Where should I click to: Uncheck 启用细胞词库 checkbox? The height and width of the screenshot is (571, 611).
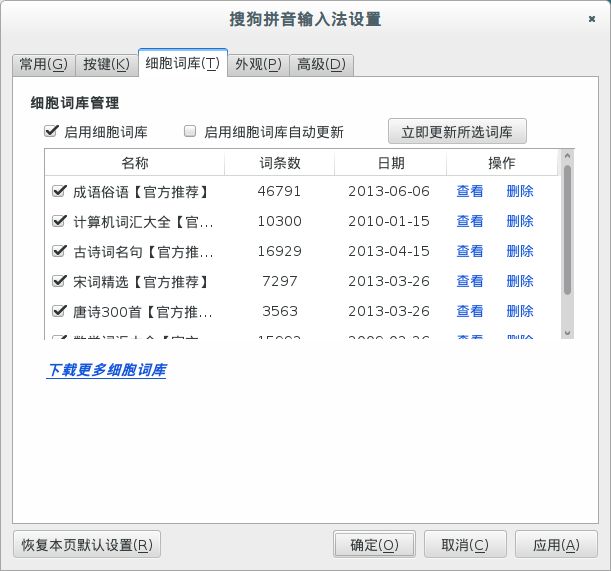pos(51,131)
